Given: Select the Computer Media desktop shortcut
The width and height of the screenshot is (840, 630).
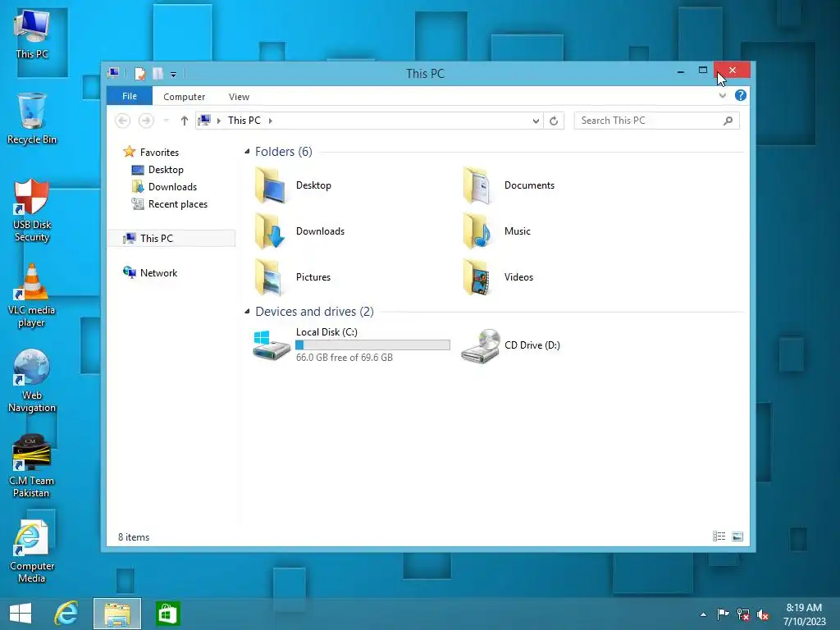Looking at the screenshot, I should (x=32, y=551).
